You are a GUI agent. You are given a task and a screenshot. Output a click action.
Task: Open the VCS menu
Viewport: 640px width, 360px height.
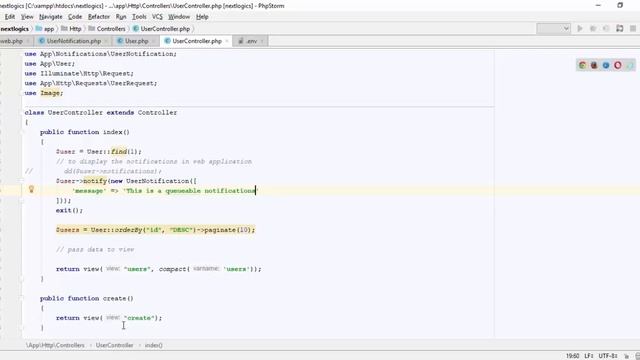tap(157, 17)
